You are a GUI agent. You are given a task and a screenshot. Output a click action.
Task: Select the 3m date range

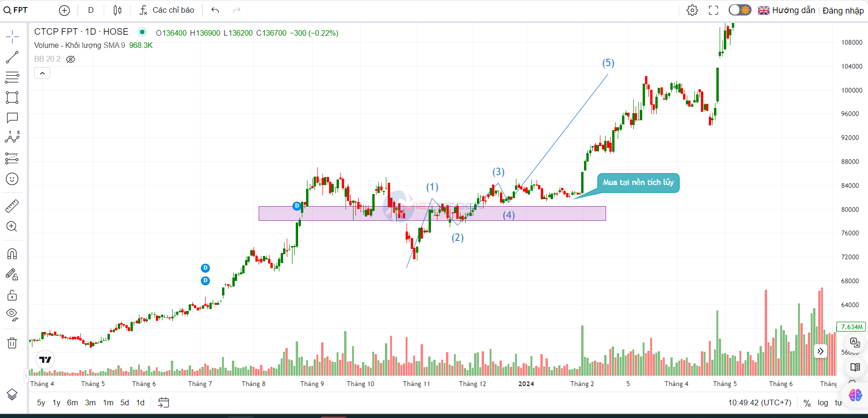(x=90, y=403)
